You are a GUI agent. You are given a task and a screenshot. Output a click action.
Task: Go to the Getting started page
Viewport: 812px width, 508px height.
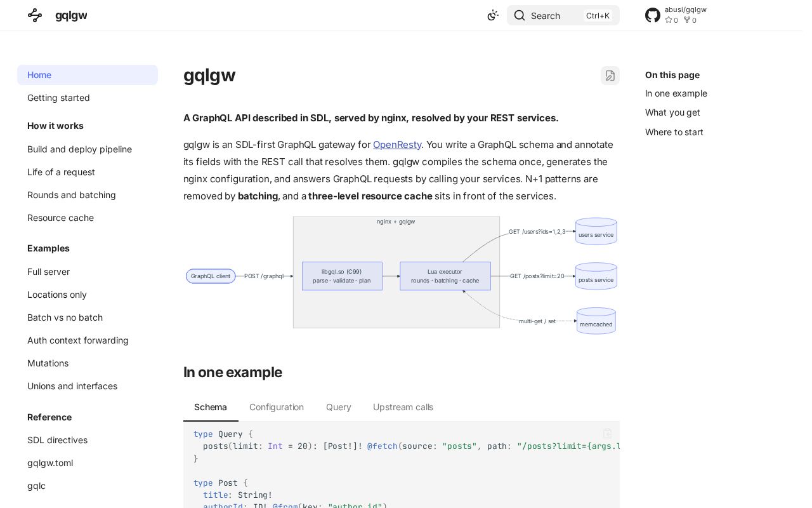pos(88,98)
